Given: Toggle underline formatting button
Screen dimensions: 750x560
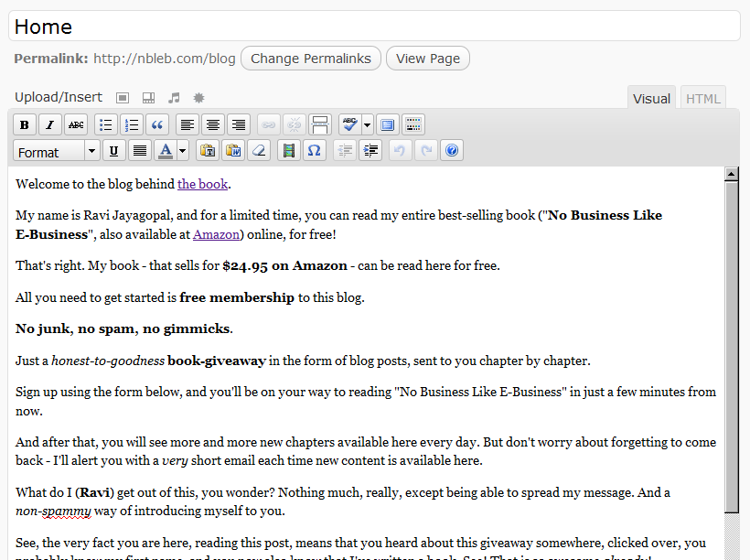Looking at the screenshot, I should tap(113, 151).
